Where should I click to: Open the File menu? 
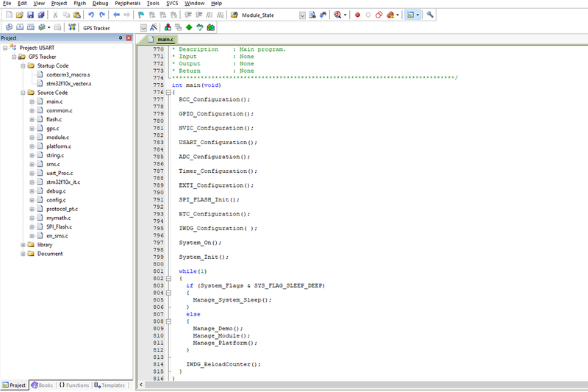[7, 4]
